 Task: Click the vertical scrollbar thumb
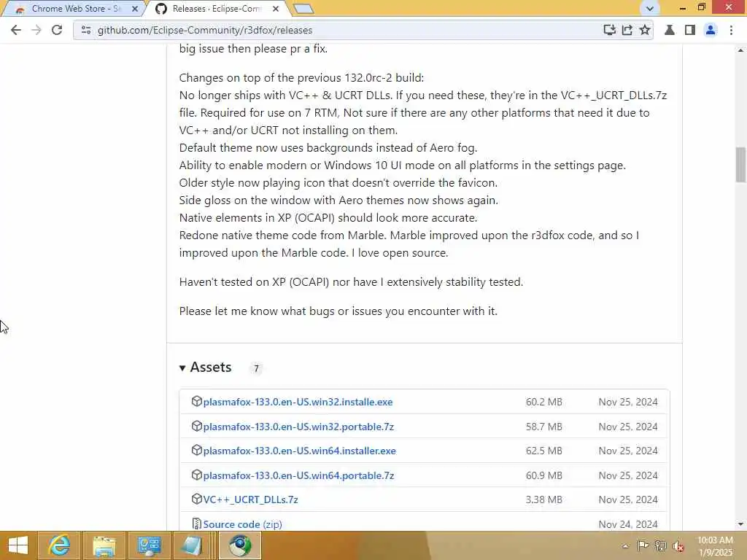point(740,165)
